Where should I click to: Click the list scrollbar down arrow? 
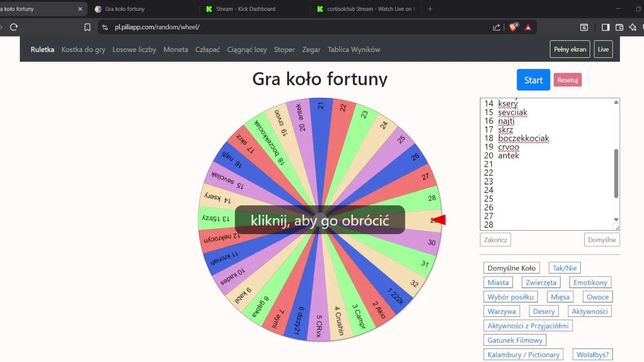[616, 220]
